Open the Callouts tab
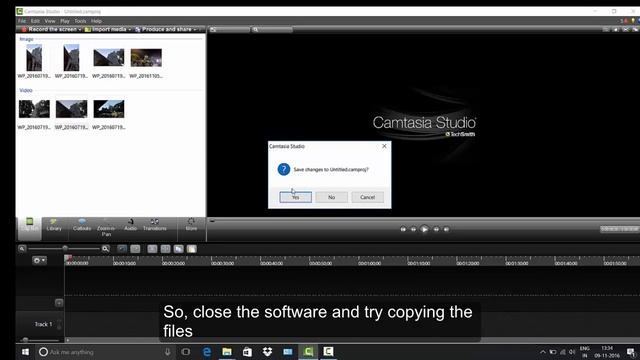Viewport: 640px width, 360px height. click(x=82, y=225)
